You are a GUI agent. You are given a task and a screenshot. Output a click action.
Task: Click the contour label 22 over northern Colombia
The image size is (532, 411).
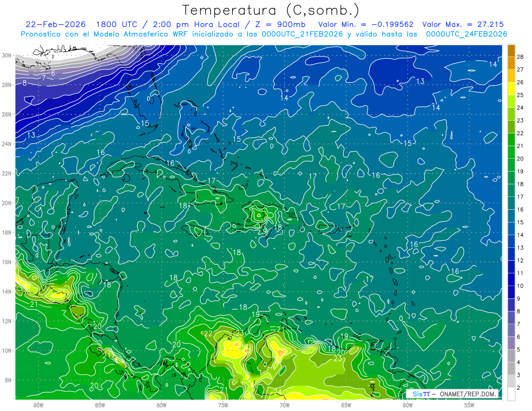(x=208, y=333)
